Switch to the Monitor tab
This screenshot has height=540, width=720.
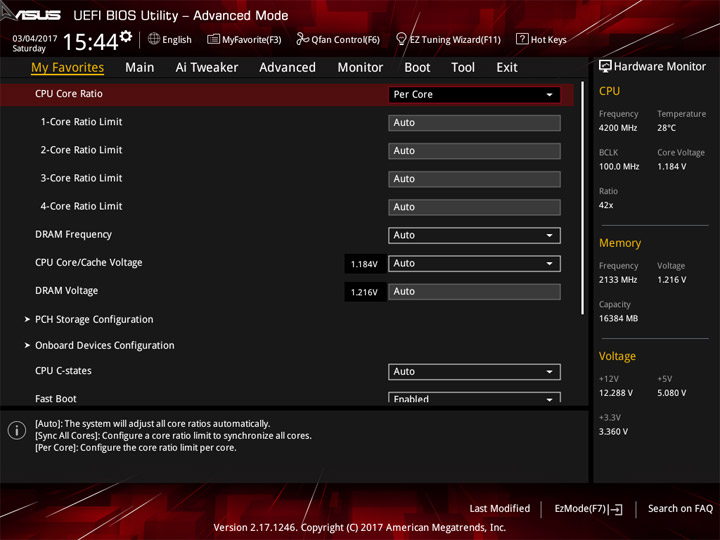pyautogui.click(x=360, y=68)
